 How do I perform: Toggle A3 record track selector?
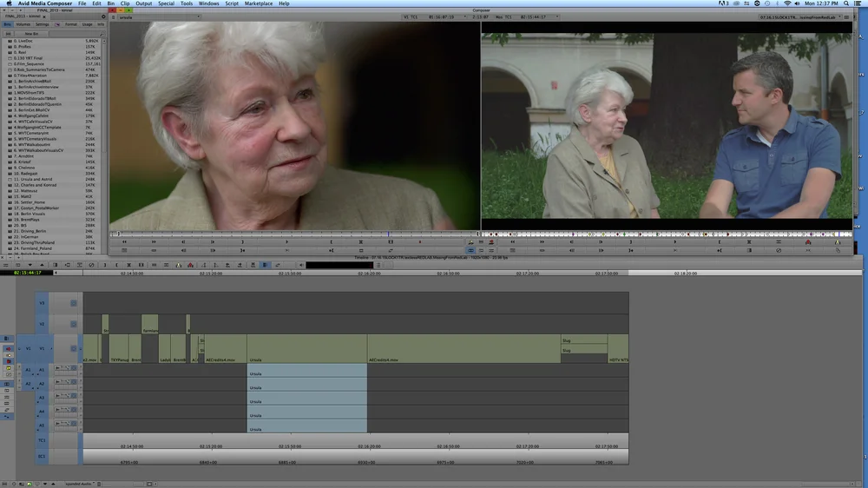[42, 398]
